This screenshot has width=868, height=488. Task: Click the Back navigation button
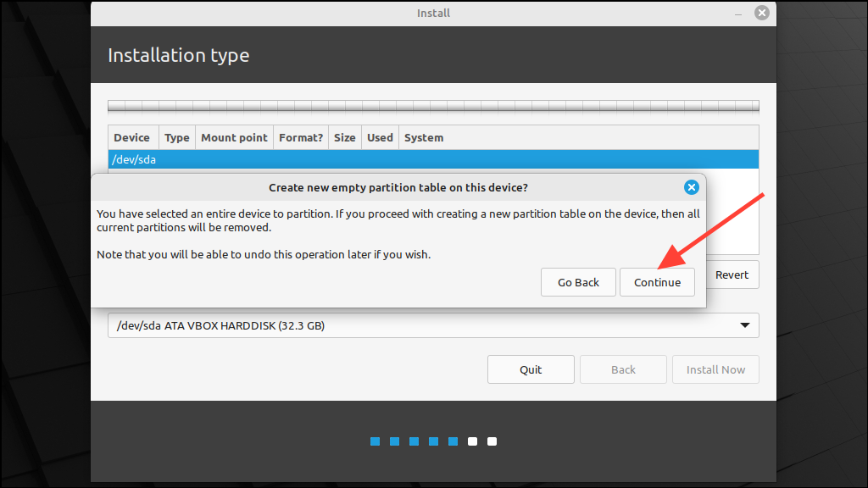click(623, 369)
